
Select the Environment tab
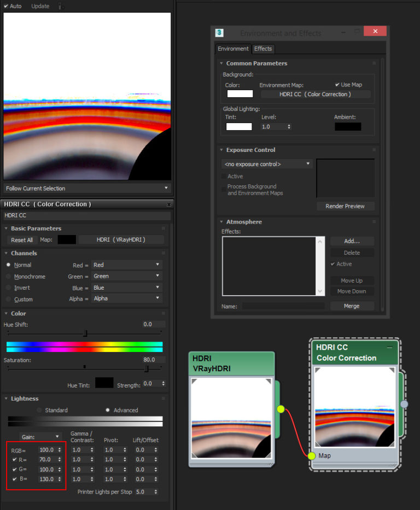click(x=233, y=49)
